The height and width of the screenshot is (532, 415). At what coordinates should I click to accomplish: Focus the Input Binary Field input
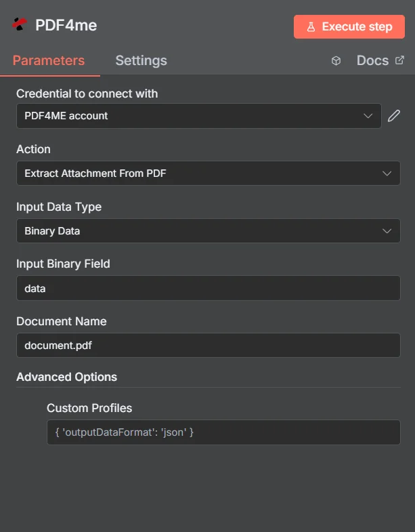point(209,288)
